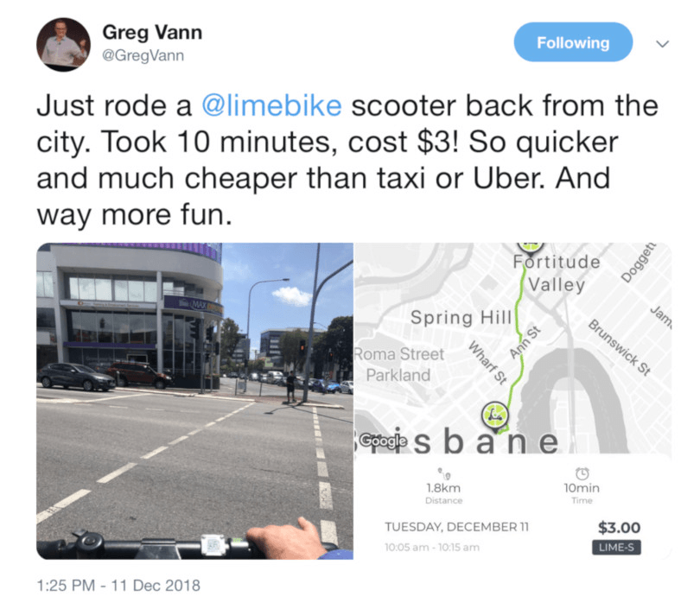Toggle the Following button

573,42
